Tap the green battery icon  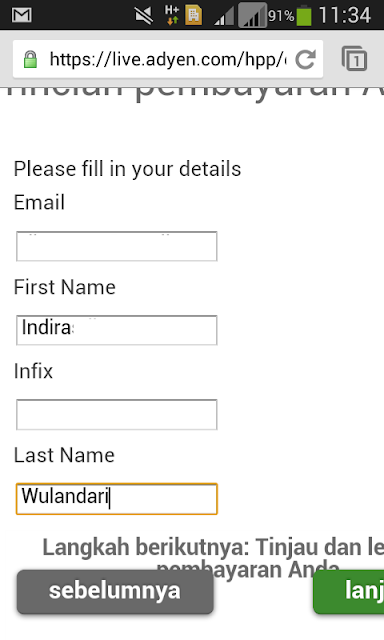[x=304, y=15]
